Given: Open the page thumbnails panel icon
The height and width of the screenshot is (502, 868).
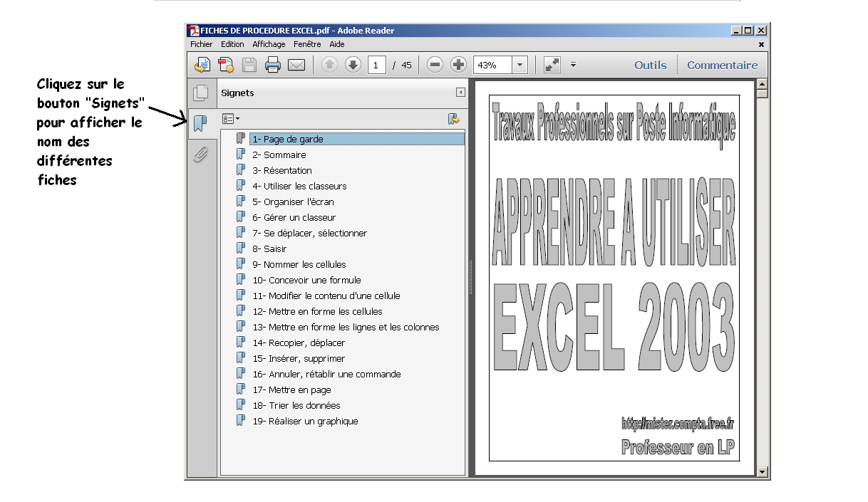Looking at the screenshot, I should [x=200, y=93].
